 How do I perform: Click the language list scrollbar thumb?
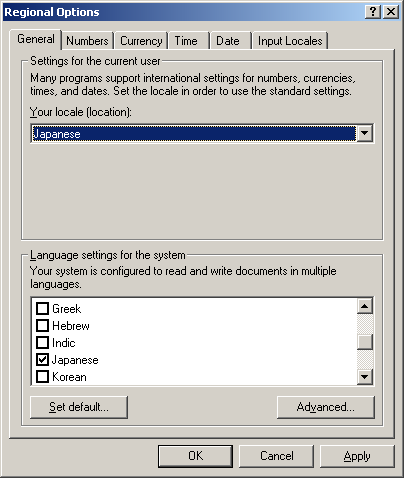pyautogui.click(x=365, y=342)
